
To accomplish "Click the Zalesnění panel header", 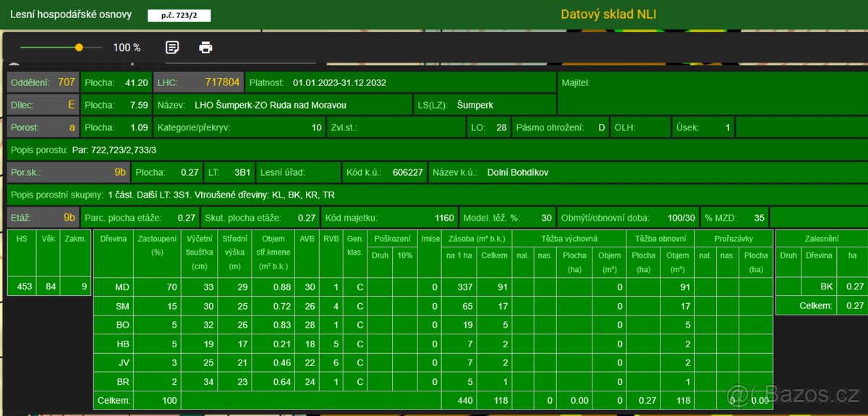I will (820, 238).
